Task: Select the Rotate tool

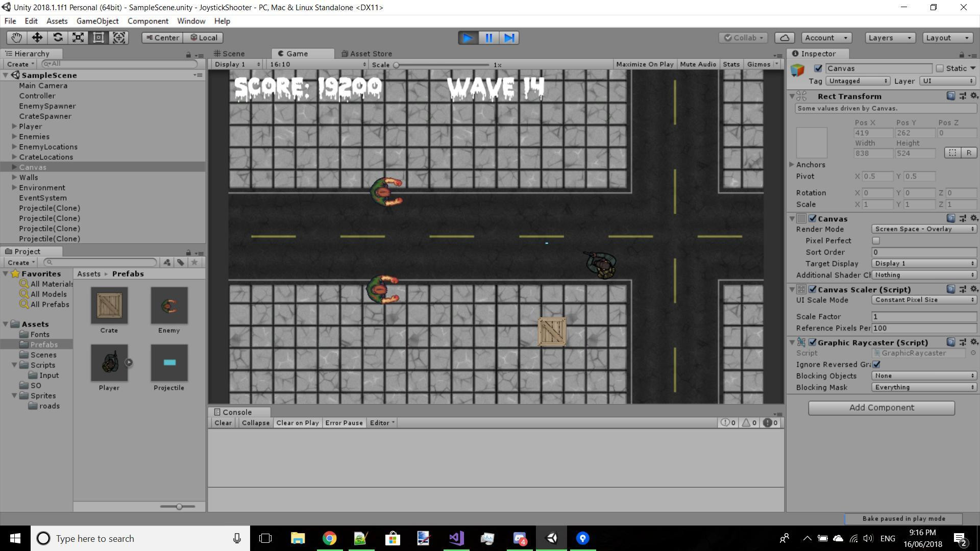Action: coord(58,38)
